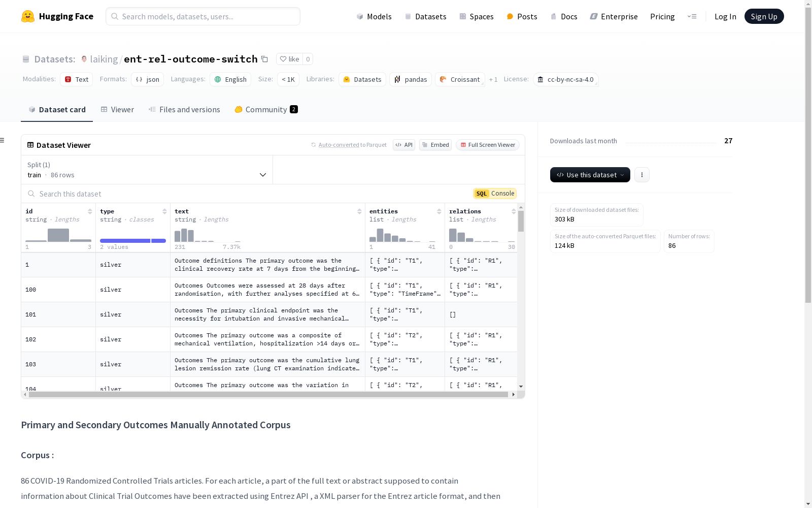The height and width of the screenshot is (508, 812).
Task: Click the id length histogram bar
Action: pos(58,235)
